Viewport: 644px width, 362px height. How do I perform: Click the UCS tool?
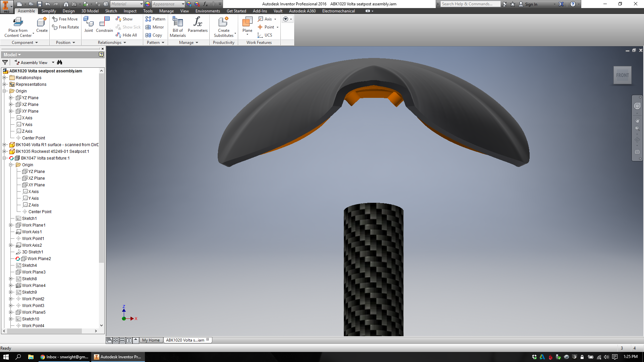(265, 35)
